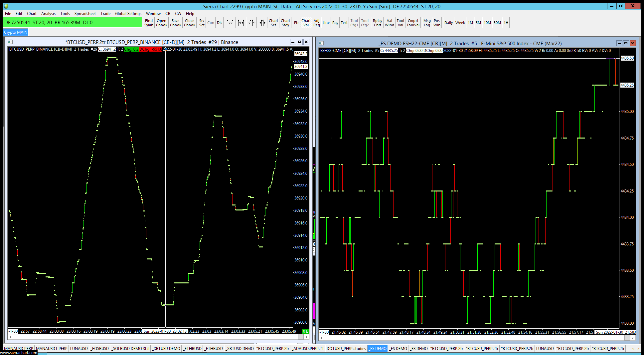Click the thin outward-arrows bar spacing icon
Image resolution: width=644 pixels, height=355 pixels.
(230, 23)
